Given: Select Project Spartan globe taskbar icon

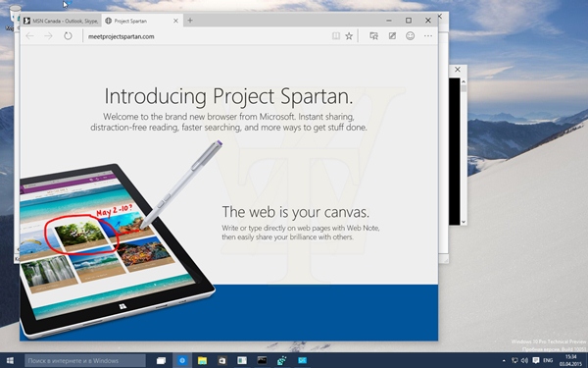Looking at the screenshot, I should click(x=182, y=360).
